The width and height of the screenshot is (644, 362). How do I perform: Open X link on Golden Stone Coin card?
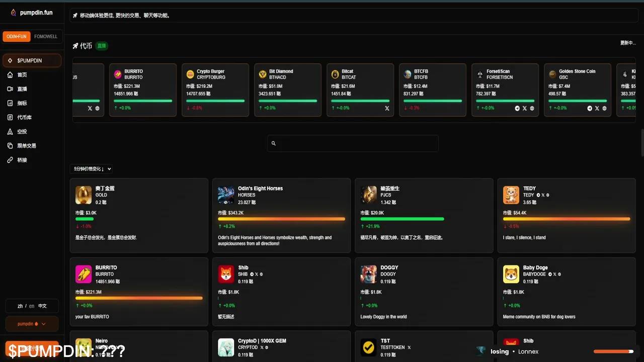(x=597, y=108)
